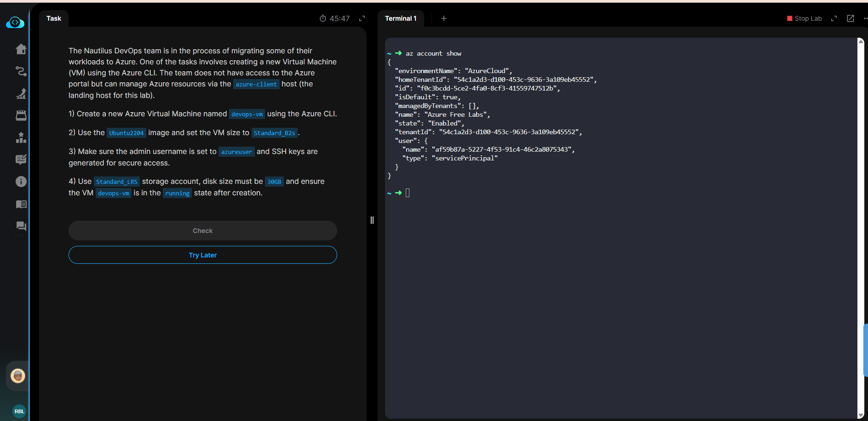Click the cloud code logo
Screen dimensions: 868x421
point(15,23)
